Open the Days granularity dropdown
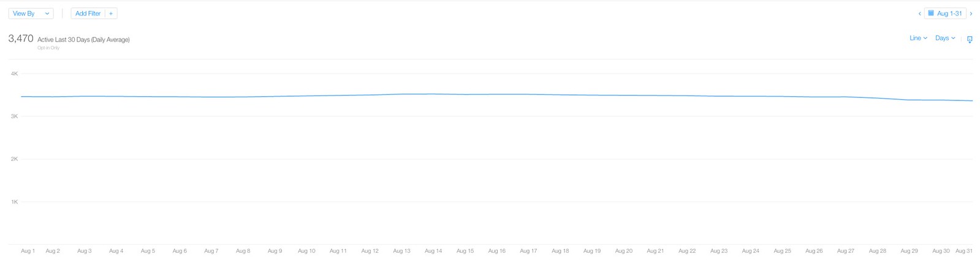 (x=945, y=38)
